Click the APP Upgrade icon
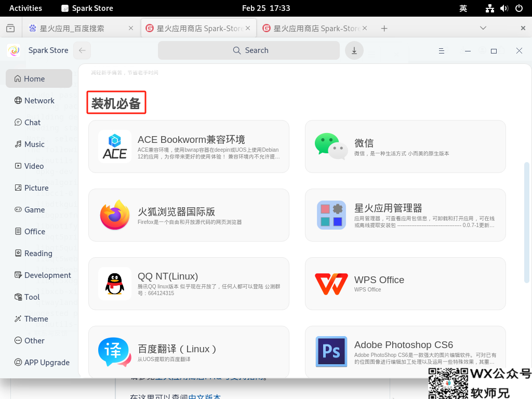The width and height of the screenshot is (532, 399). [x=18, y=362]
